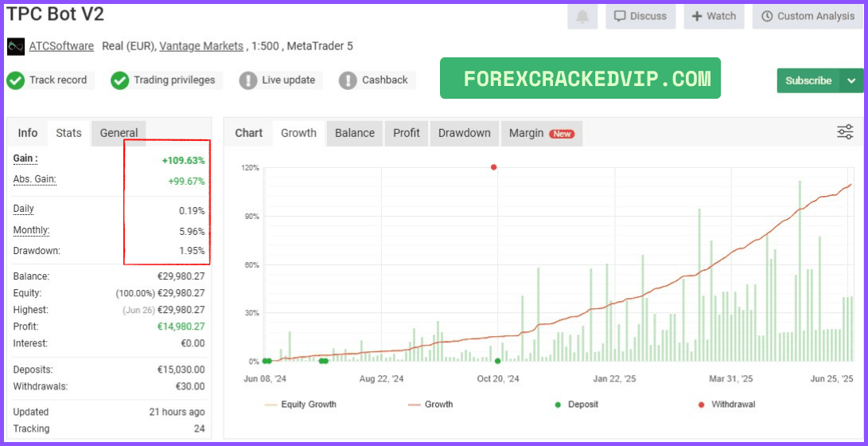Image resolution: width=868 pixels, height=446 pixels.
Task: Click the Track record green checkmark
Action: (15, 80)
